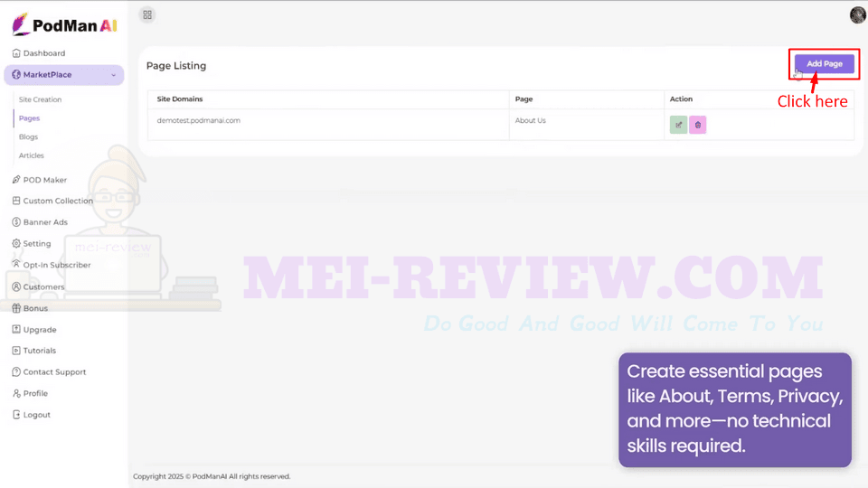Open the Bonus section
The image size is (868, 488).
pos(35,308)
